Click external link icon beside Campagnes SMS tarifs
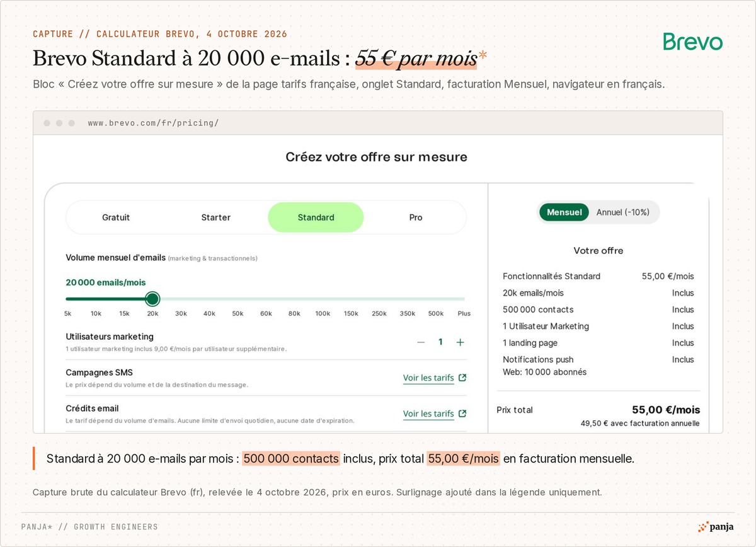This screenshot has width=756, height=547. pos(462,378)
